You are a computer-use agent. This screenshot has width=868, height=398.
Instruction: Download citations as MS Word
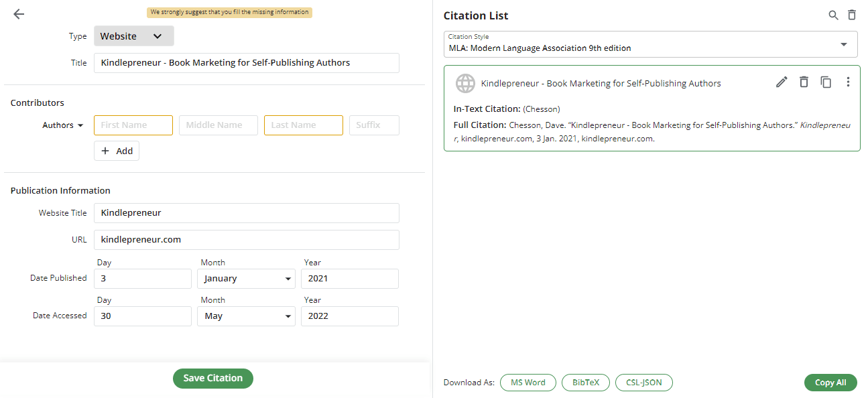[x=528, y=383]
